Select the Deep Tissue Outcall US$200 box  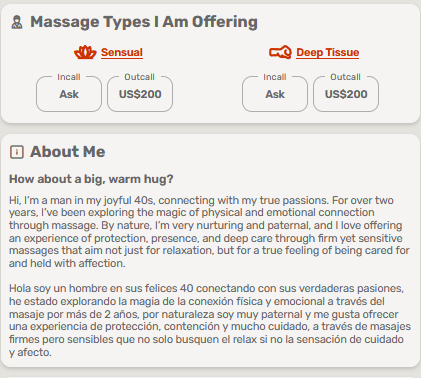346,94
